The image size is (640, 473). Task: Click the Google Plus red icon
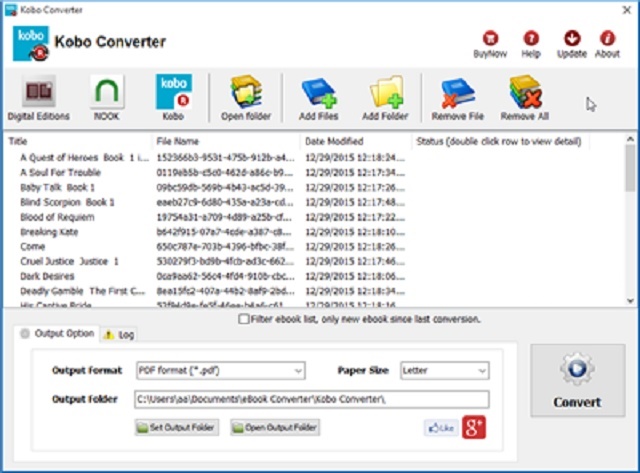474,427
